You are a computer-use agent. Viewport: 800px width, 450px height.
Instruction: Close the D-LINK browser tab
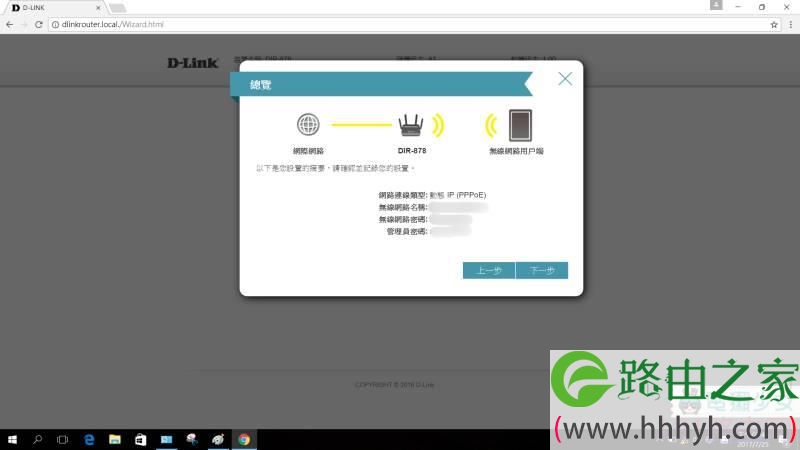(98, 8)
